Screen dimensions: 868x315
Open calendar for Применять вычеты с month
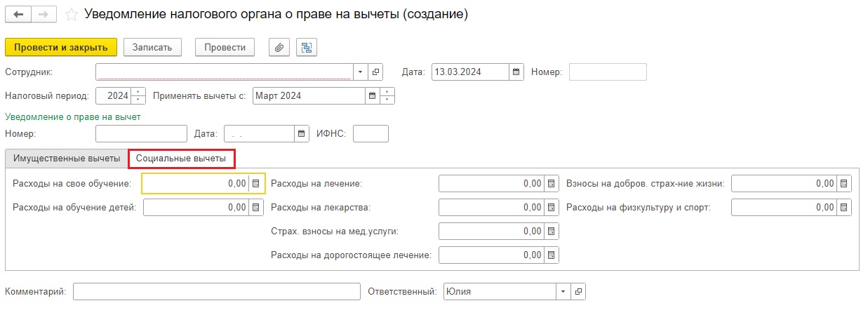pos(373,95)
